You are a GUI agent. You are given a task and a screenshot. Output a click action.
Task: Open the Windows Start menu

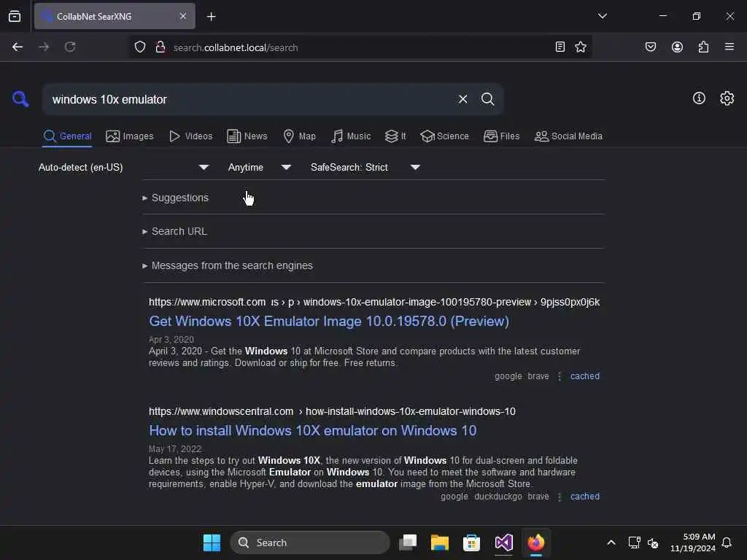(x=212, y=542)
